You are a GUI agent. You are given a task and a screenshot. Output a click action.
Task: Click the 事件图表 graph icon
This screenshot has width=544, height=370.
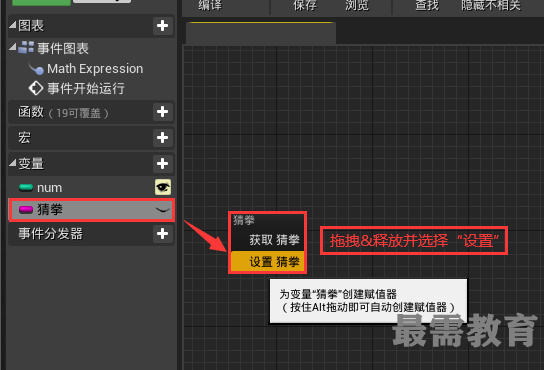[x=26, y=48]
